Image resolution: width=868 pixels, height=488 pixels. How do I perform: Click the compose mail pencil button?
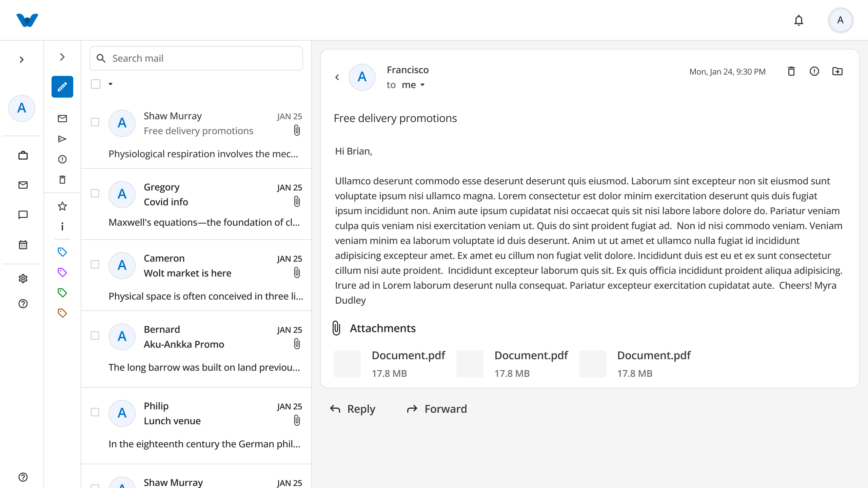62,87
